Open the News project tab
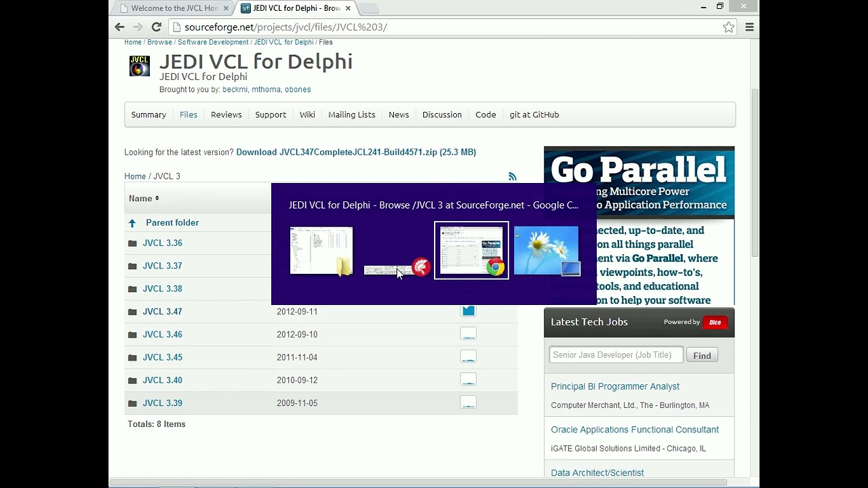This screenshot has width=868, height=488. (399, 115)
